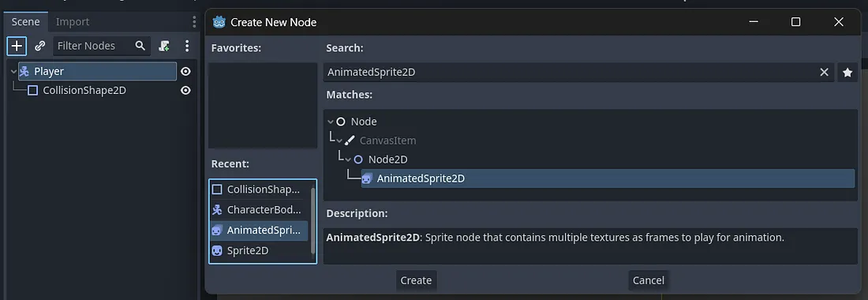Click the Sprite2D icon in Recent
This screenshot has height=300, width=868.
tap(217, 251)
